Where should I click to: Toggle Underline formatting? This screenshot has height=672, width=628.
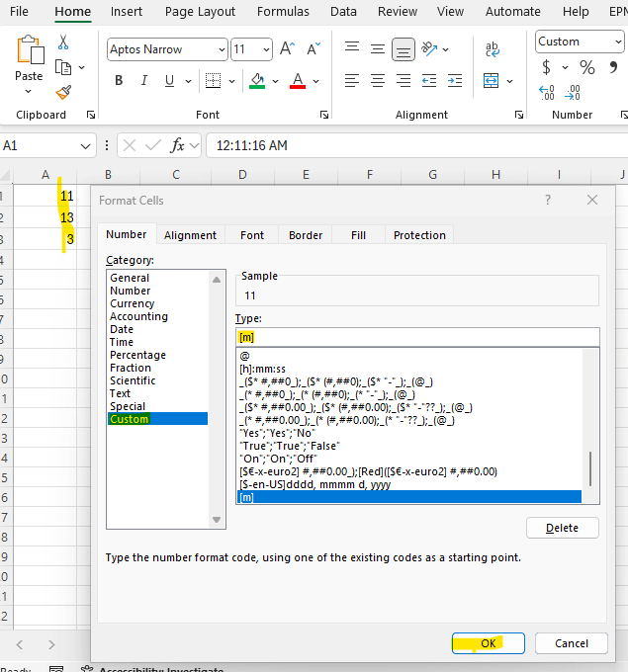click(169, 81)
